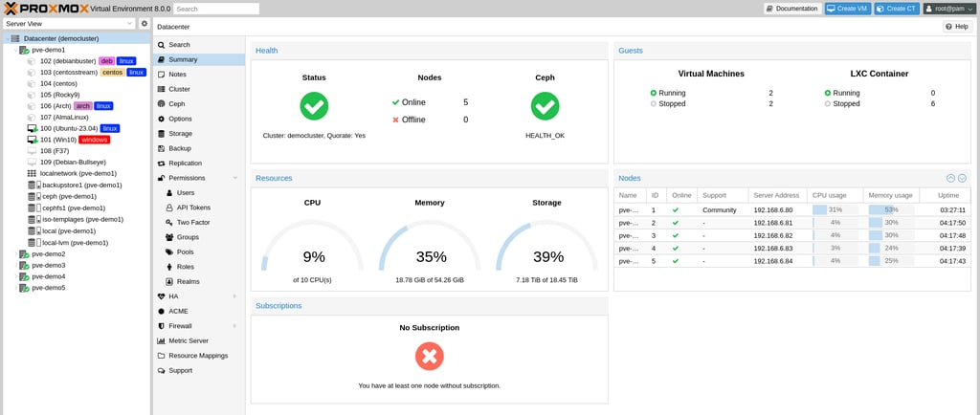980x415 pixels.
Task: Expand pve-demo5 node
Action: [x=15, y=289]
